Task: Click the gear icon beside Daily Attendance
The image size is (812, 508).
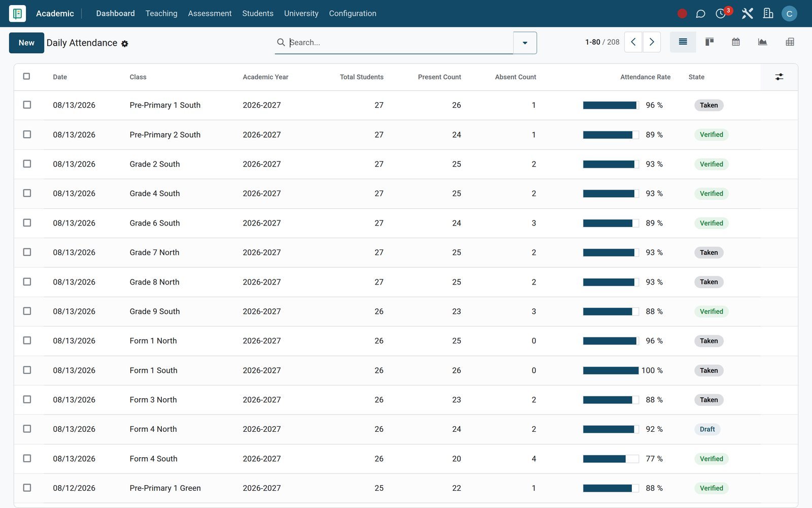Action: (125, 44)
